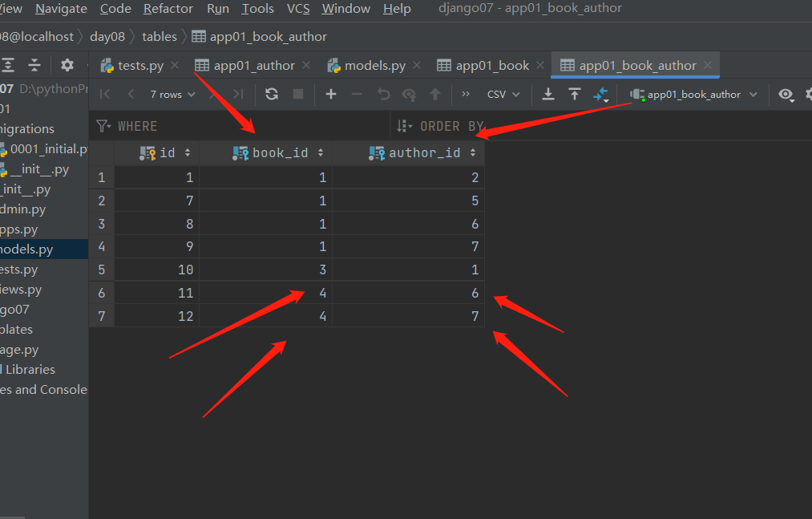
Task: Select book_id cell with value 3
Action: (266, 270)
